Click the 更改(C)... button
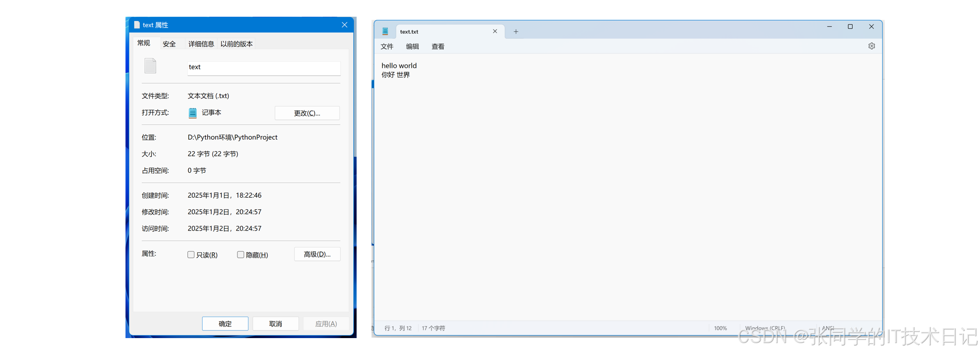The height and width of the screenshot is (353, 980). 307,113
